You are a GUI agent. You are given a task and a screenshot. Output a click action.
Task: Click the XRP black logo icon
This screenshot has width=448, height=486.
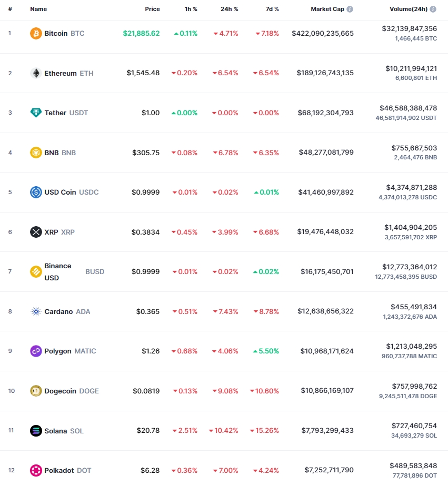[36, 232]
